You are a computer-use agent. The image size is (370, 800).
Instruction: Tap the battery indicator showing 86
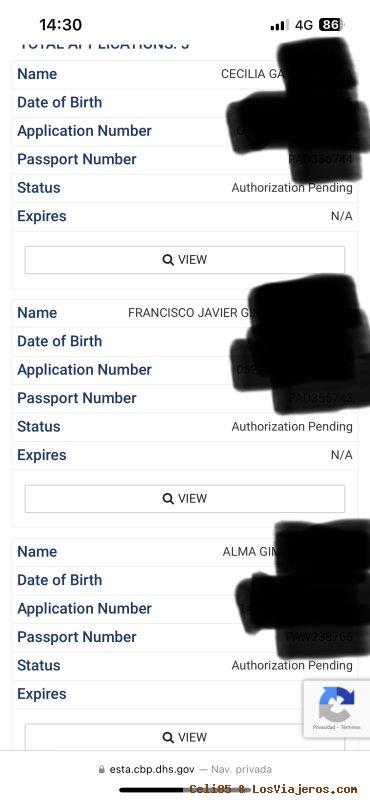tap(332, 24)
